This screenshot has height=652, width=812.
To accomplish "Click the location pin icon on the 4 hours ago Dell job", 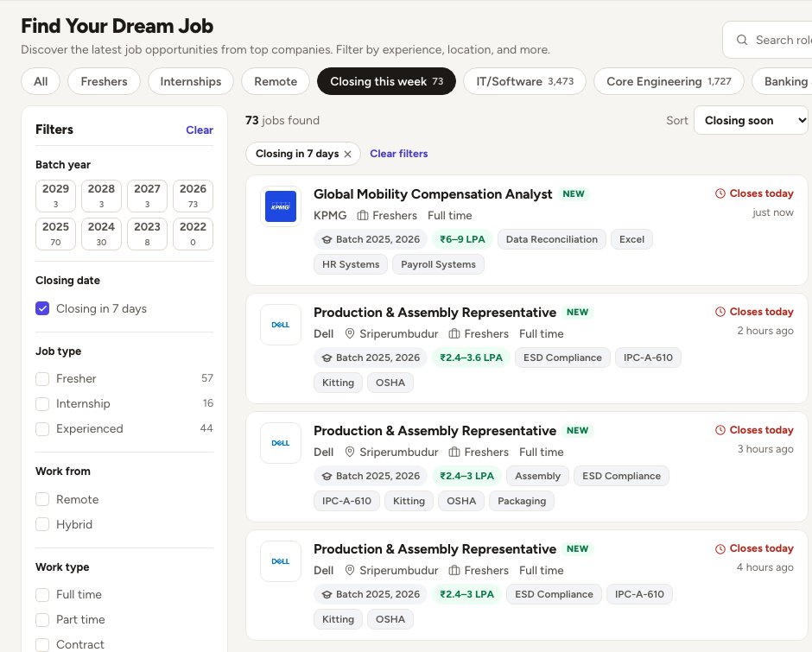I will [350, 570].
